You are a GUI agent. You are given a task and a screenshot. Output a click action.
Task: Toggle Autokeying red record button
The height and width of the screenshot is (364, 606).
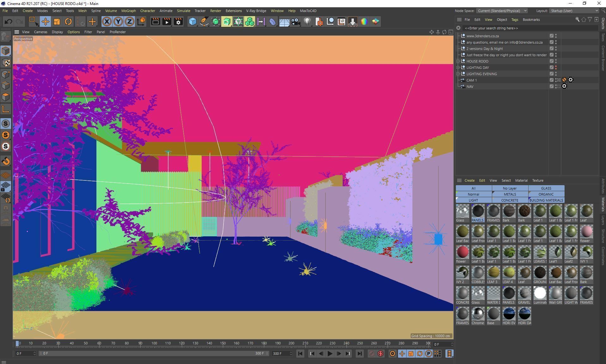pos(381,354)
